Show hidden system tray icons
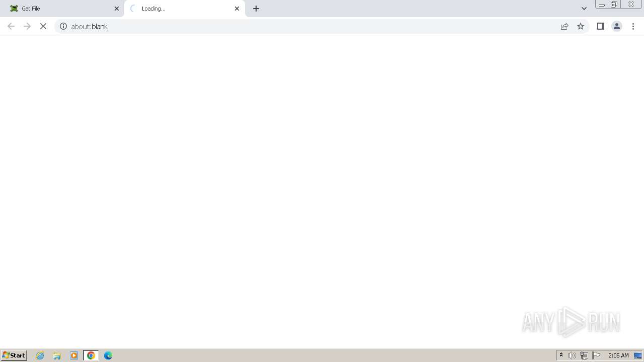The height and width of the screenshot is (362, 644). click(x=561, y=355)
